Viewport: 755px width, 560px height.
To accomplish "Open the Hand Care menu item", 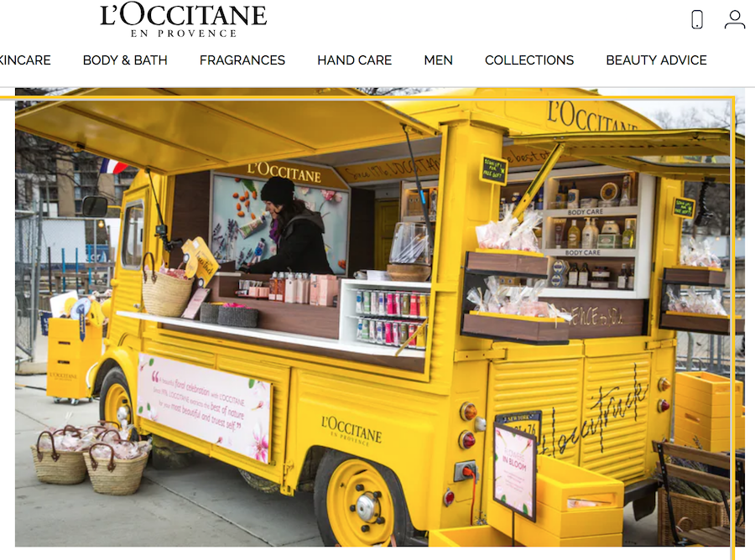I will pyautogui.click(x=354, y=60).
